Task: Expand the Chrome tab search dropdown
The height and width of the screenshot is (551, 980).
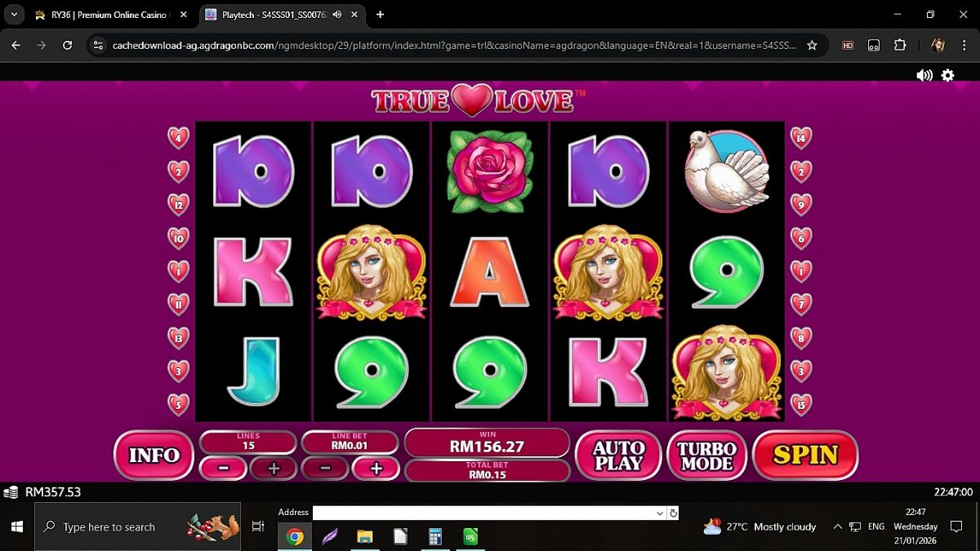Action: [x=15, y=15]
